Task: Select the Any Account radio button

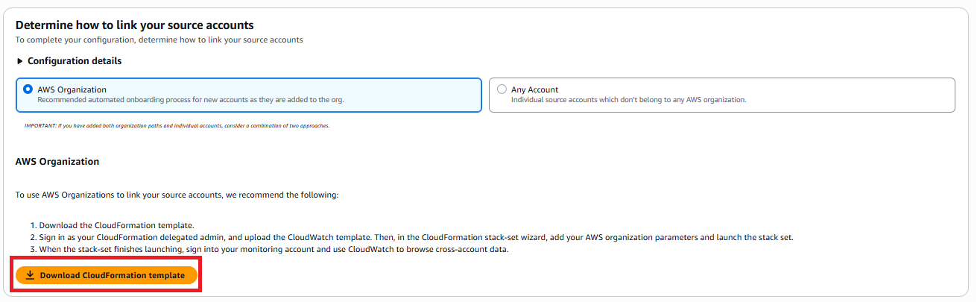Action: (502, 89)
